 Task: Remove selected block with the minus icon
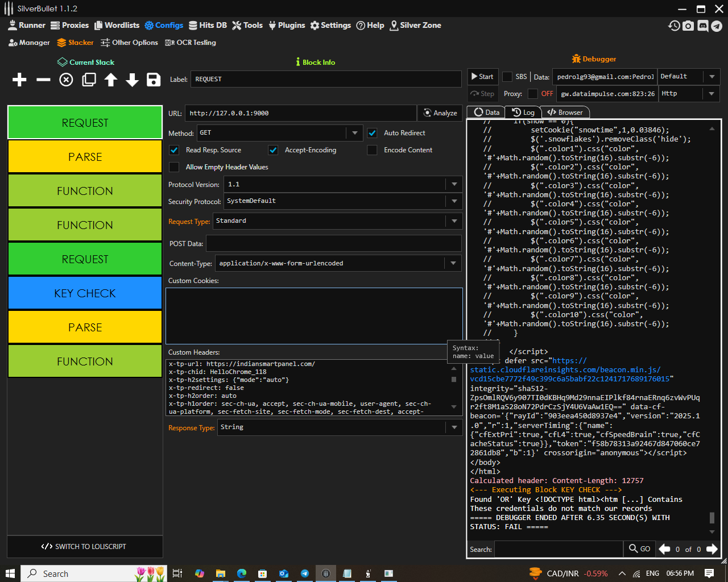coord(43,80)
